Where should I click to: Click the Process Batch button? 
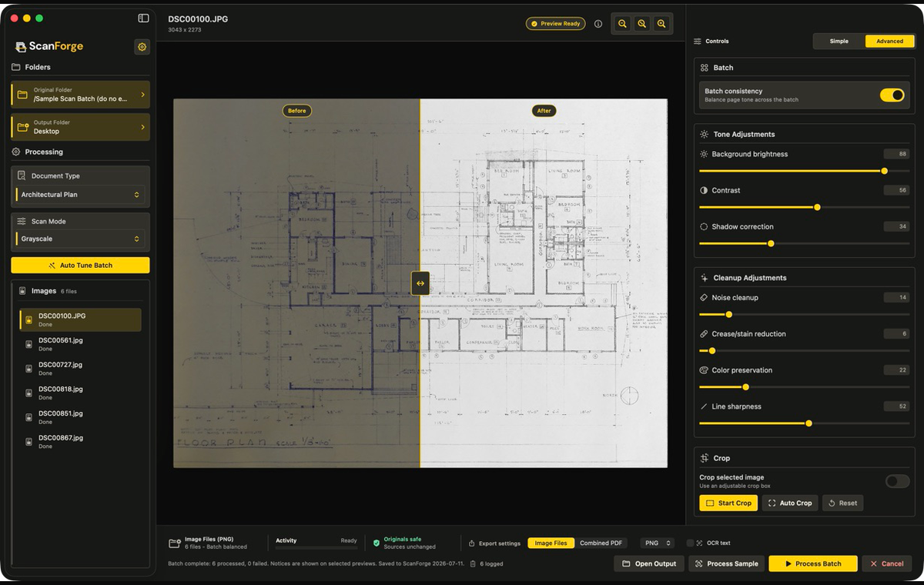812,563
